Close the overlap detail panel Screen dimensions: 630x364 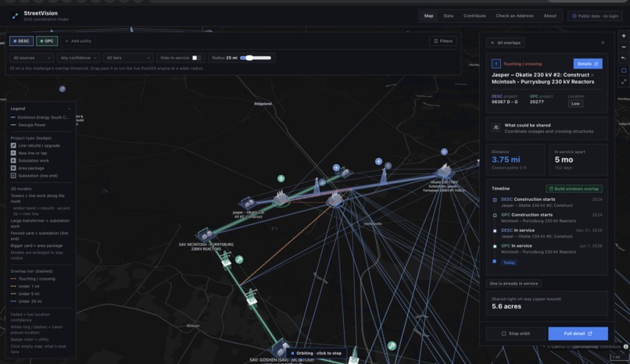coord(603,42)
